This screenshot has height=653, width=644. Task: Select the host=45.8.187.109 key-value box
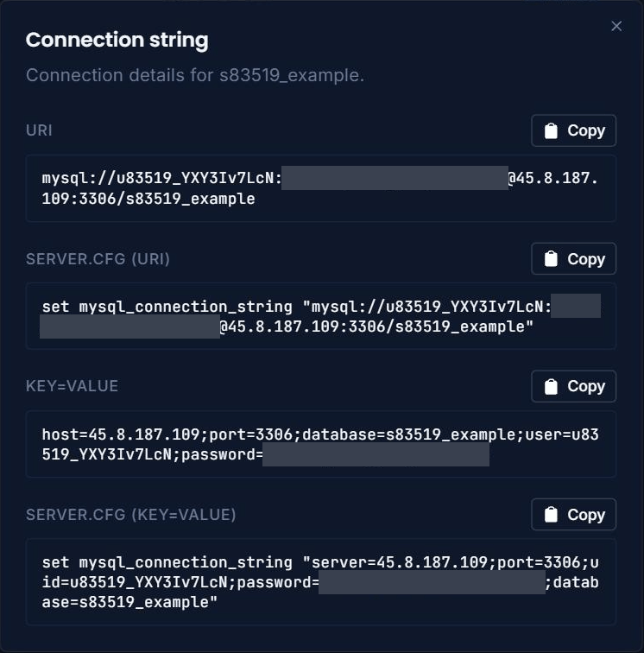[x=321, y=444]
